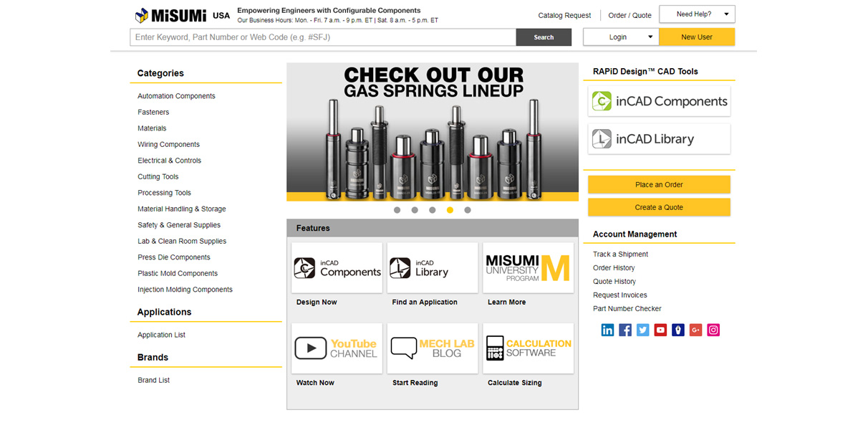Viewport: 868px width, 433px height.
Task: Click the Design Now link
Action: coord(317,302)
